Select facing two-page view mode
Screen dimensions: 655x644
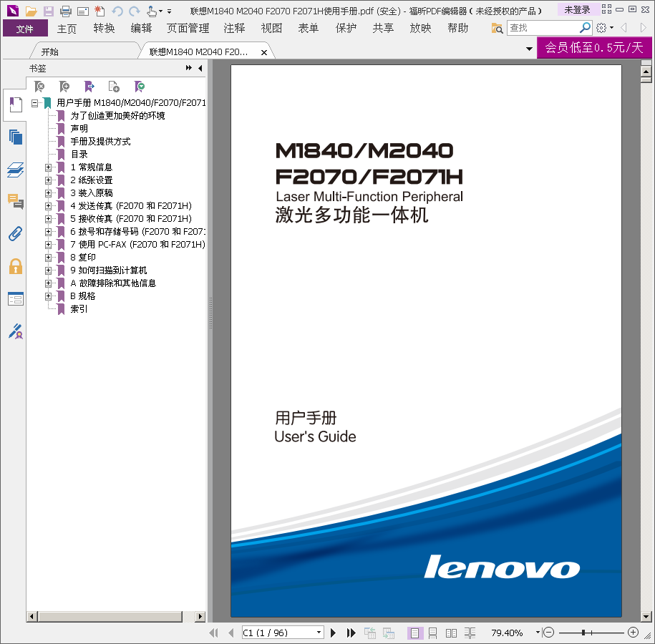click(451, 633)
